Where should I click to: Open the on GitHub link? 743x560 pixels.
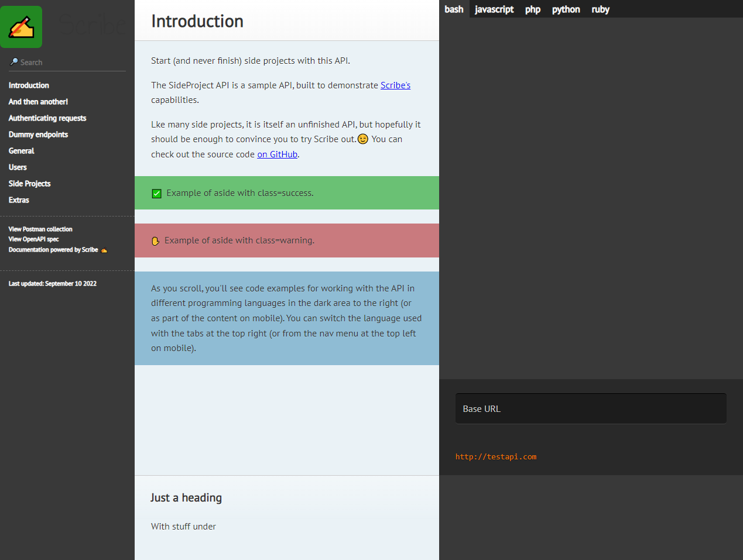(x=278, y=154)
